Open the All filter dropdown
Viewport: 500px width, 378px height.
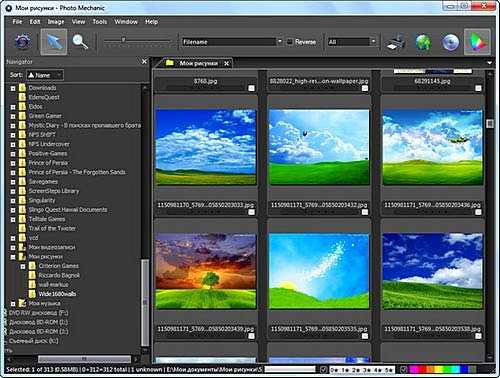(352, 42)
